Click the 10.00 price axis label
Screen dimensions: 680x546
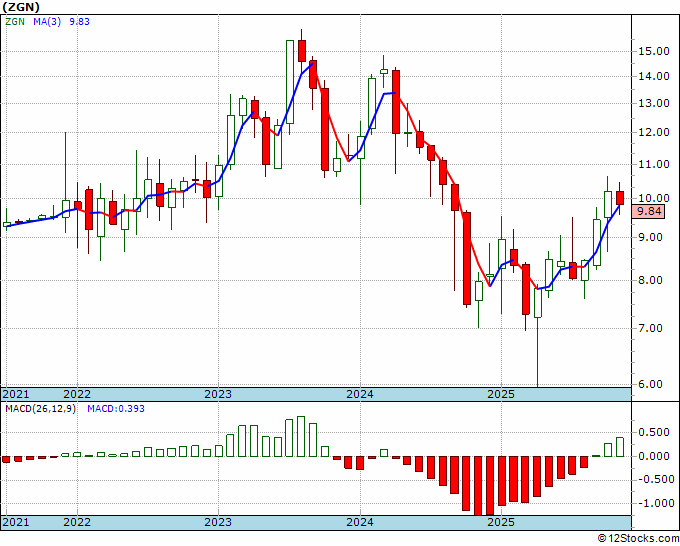point(654,198)
